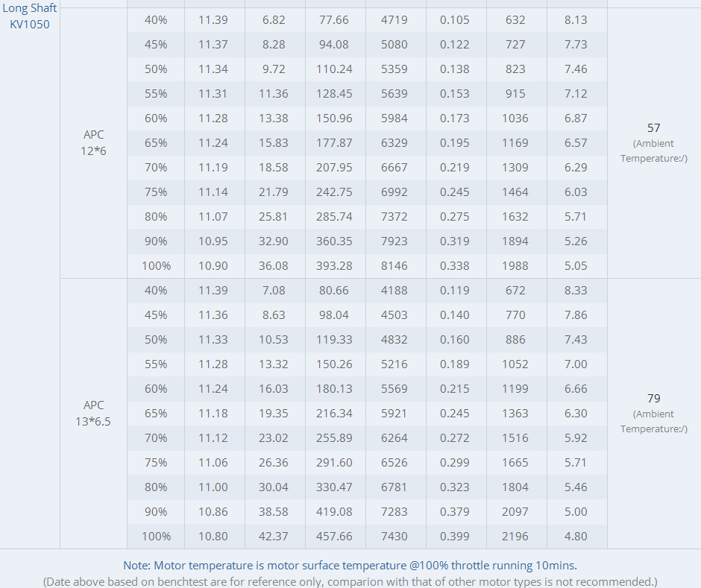Select the 393.28 power value cell

(334, 266)
